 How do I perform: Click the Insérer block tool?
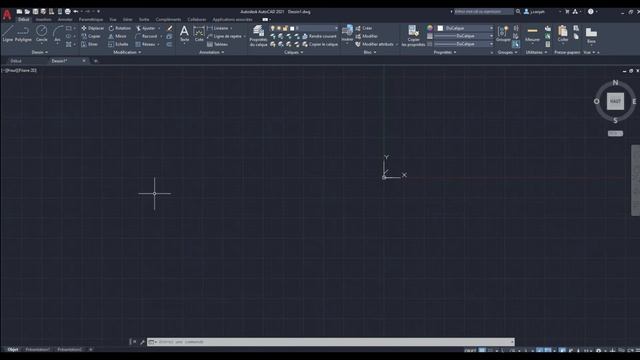[x=347, y=33]
